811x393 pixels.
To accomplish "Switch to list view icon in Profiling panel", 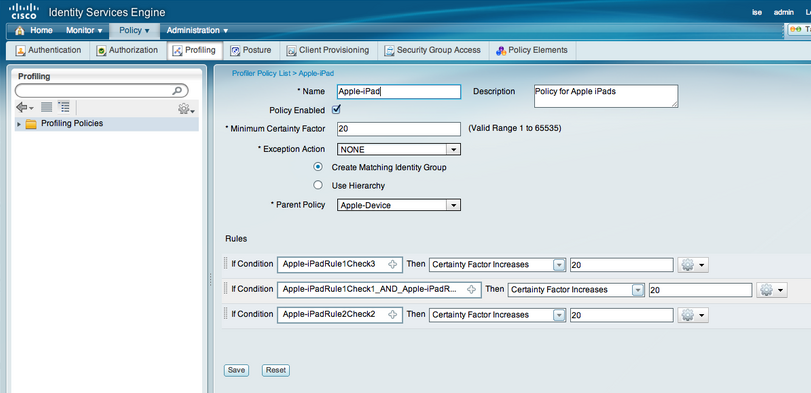I will click(x=47, y=107).
